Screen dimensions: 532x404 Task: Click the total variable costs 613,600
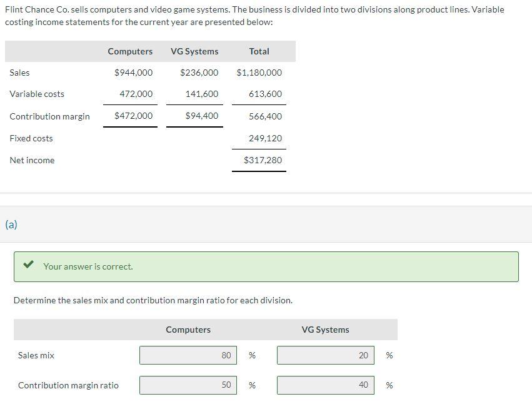tap(265, 94)
